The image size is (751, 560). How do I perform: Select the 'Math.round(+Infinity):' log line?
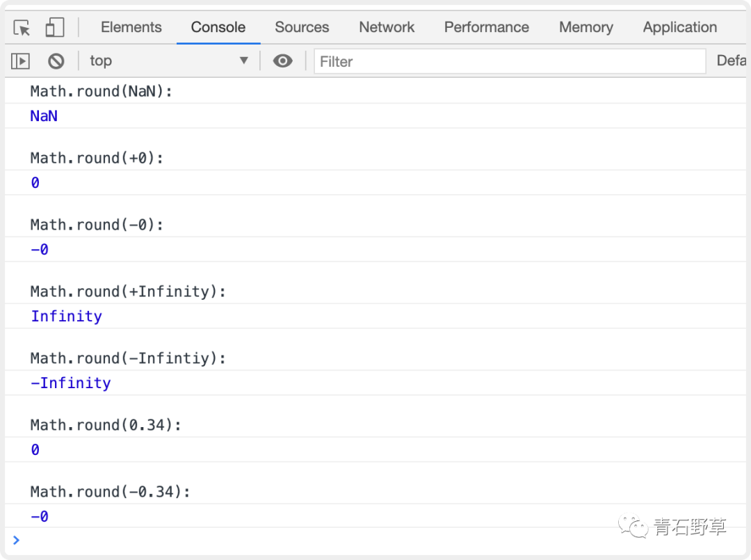pyautogui.click(x=128, y=291)
